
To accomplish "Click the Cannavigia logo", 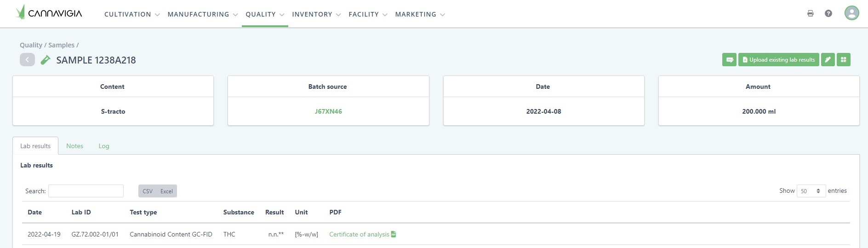I will tap(49, 13).
